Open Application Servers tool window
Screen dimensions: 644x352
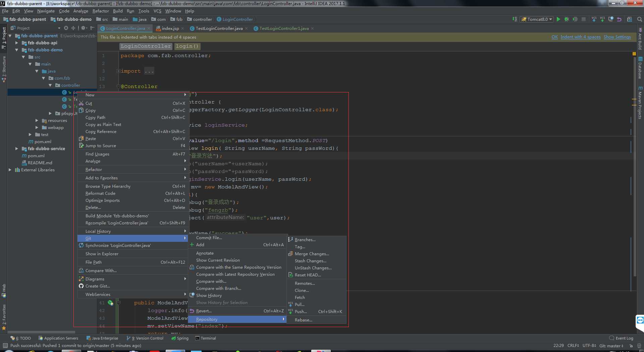pos(58,338)
